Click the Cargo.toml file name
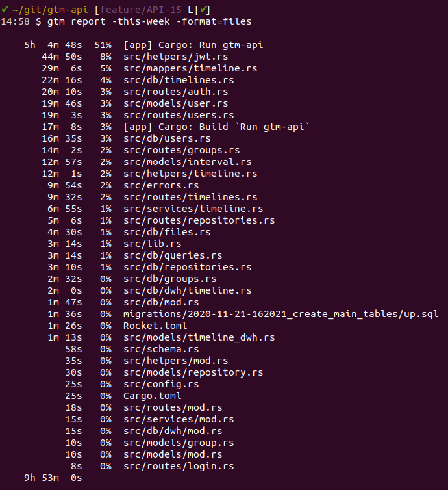 point(153,396)
